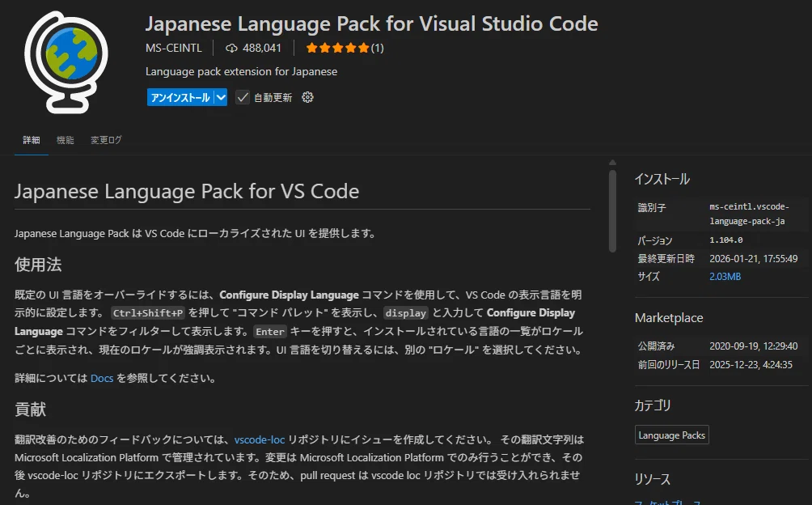Screen dimensions: 812x505
Task: Click the 使用法 heading
Action: click(38, 265)
